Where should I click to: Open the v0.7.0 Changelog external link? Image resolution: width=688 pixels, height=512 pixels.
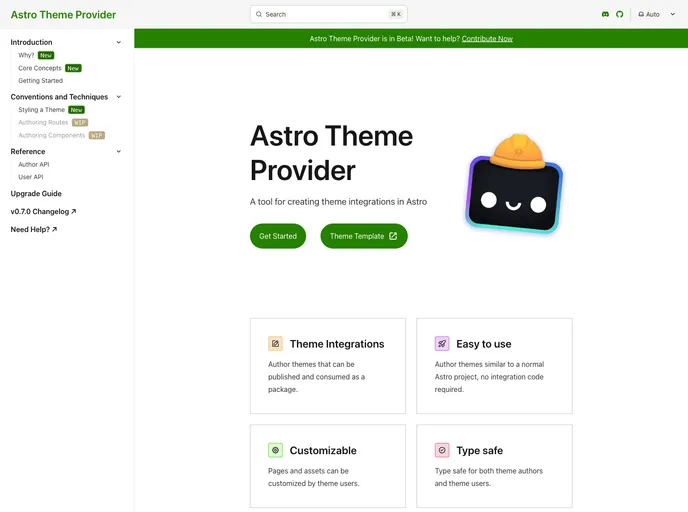(x=43, y=211)
